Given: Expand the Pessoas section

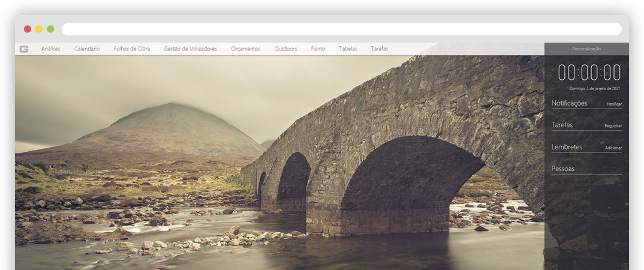Looking at the screenshot, I should pos(563,169).
